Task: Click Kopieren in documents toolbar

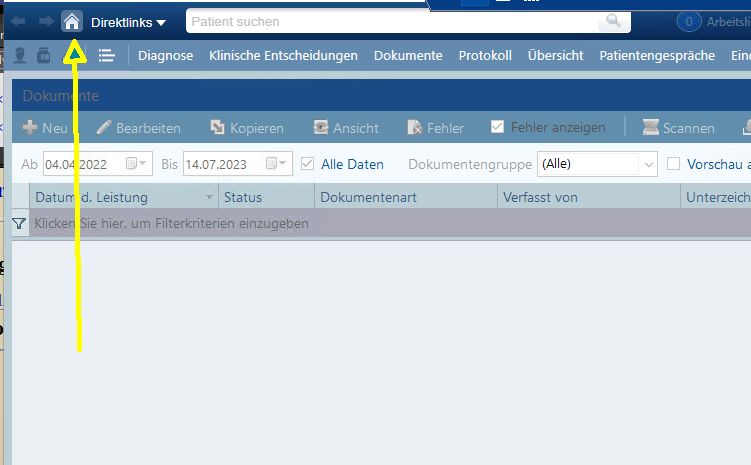Action: pos(246,128)
